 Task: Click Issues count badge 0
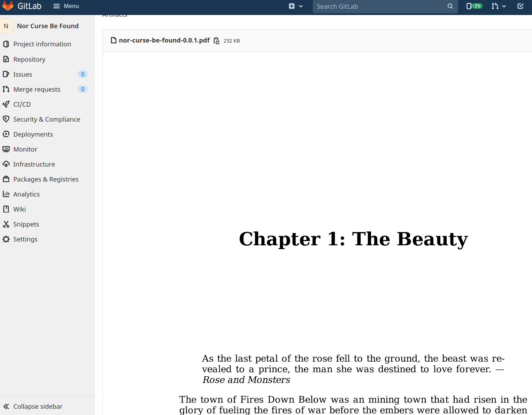click(83, 74)
